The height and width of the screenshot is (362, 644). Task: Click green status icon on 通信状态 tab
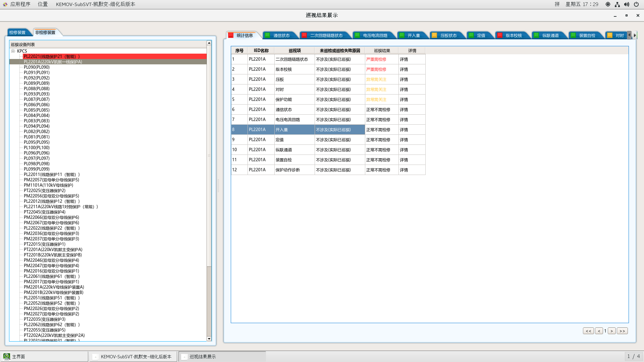(267, 36)
